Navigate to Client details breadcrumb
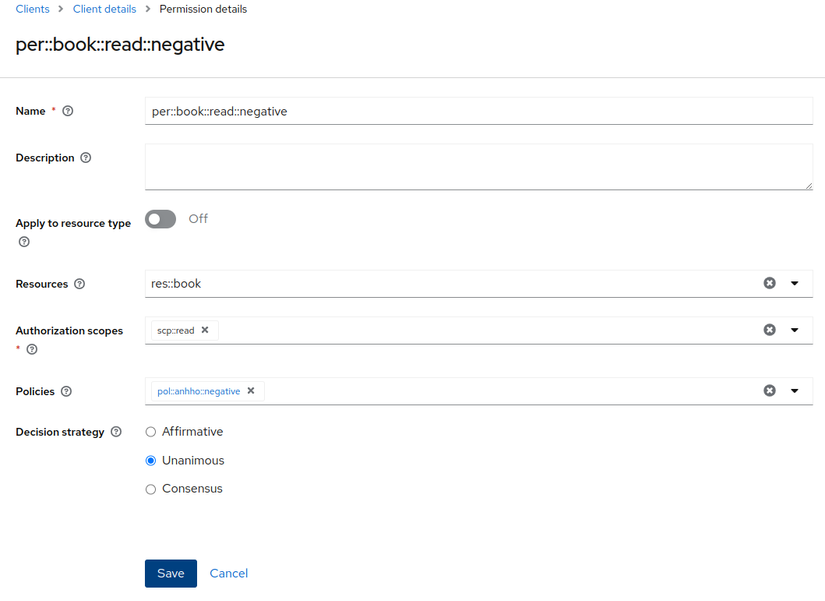The image size is (825, 601). (x=103, y=9)
